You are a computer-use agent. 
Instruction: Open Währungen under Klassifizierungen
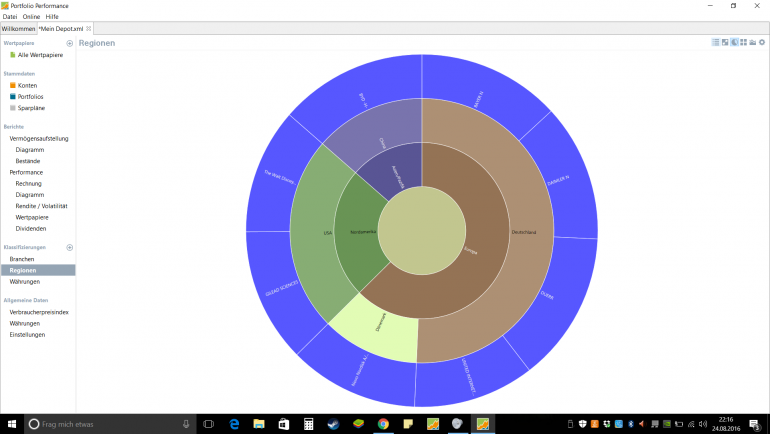click(x=25, y=282)
